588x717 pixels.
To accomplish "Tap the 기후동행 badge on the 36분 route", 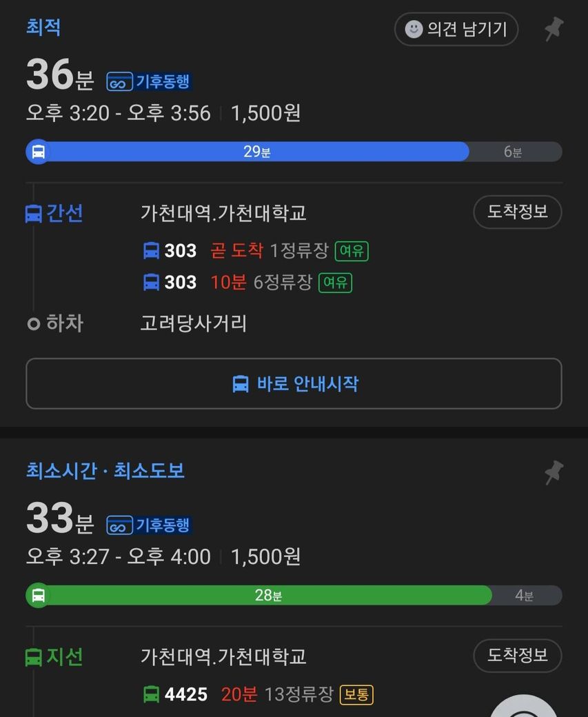I will pyautogui.click(x=148, y=81).
